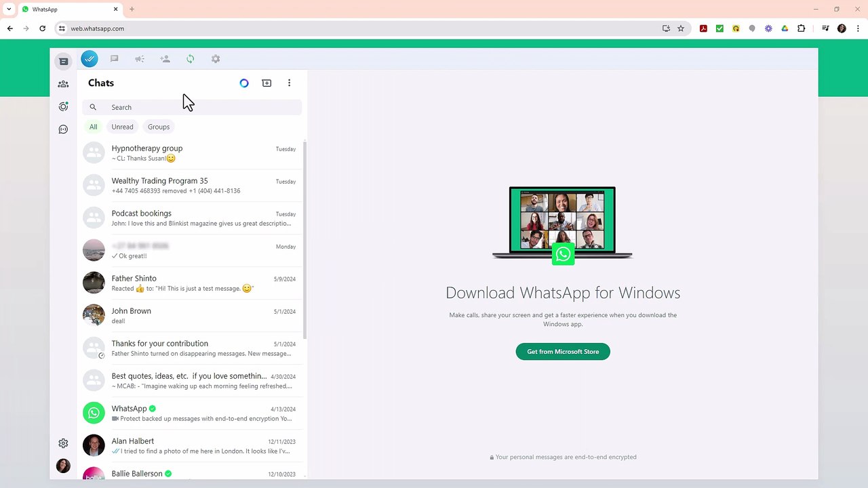The height and width of the screenshot is (488, 868).
Task: Open Meta AI circle icon
Action: (244, 83)
